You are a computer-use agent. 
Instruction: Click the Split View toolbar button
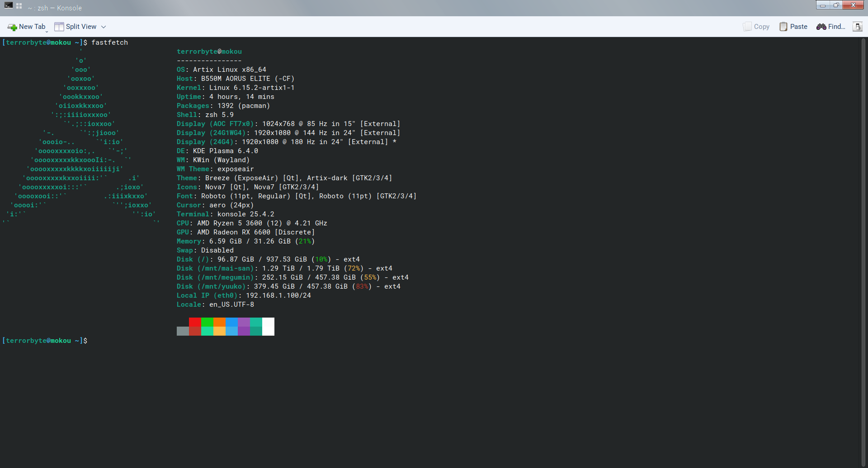coord(75,27)
